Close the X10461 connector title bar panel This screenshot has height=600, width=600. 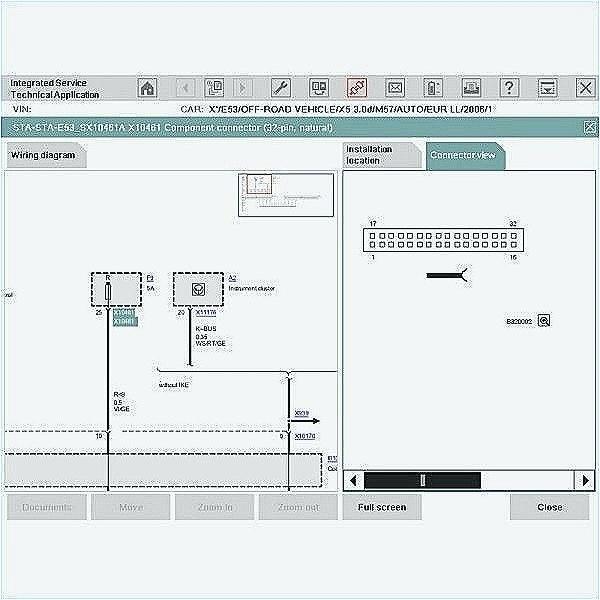[x=590, y=127]
